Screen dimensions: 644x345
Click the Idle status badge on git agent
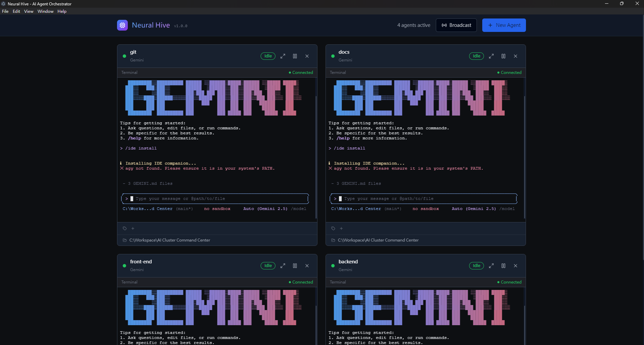point(268,56)
